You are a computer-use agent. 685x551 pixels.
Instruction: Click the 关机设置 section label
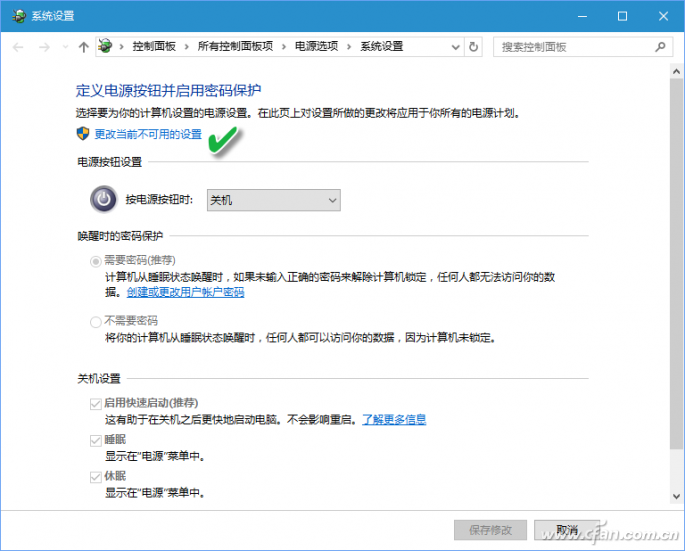99,378
